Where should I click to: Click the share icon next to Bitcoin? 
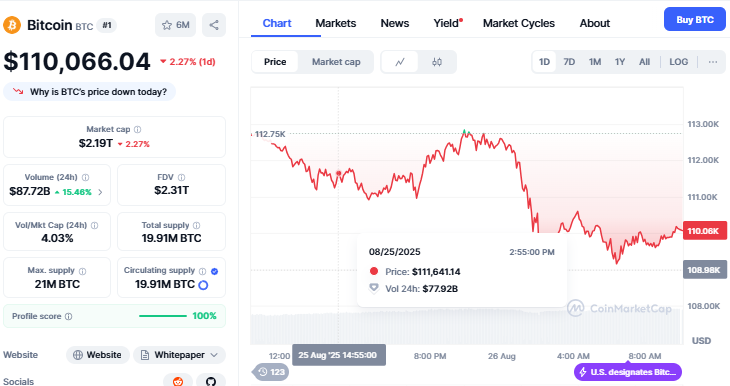point(214,25)
